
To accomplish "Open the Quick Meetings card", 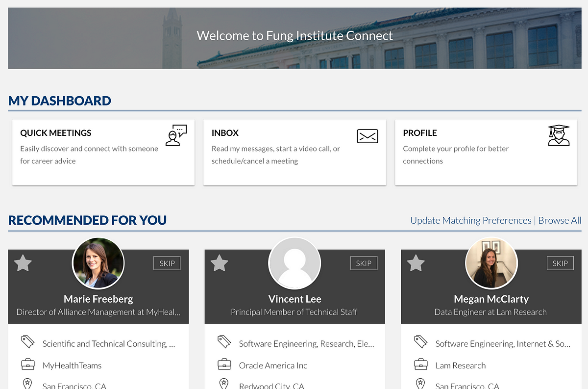I will coord(103,153).
